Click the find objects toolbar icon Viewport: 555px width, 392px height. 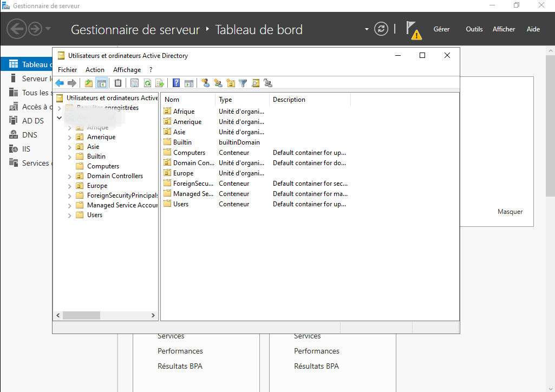[x=256, y=83]
